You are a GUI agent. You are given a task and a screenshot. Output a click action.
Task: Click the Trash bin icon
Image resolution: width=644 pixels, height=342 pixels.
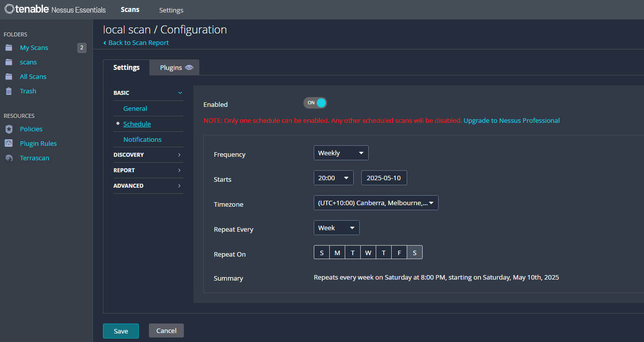(8, 91)
